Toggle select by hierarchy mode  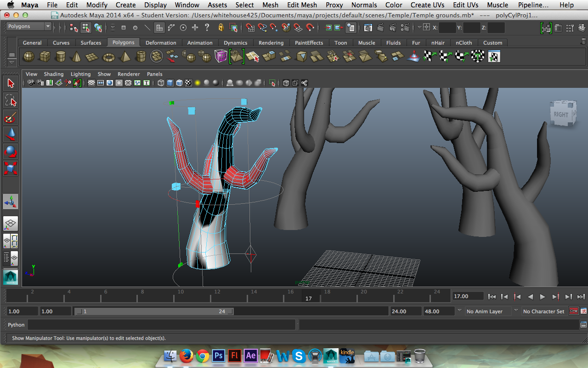74,28
